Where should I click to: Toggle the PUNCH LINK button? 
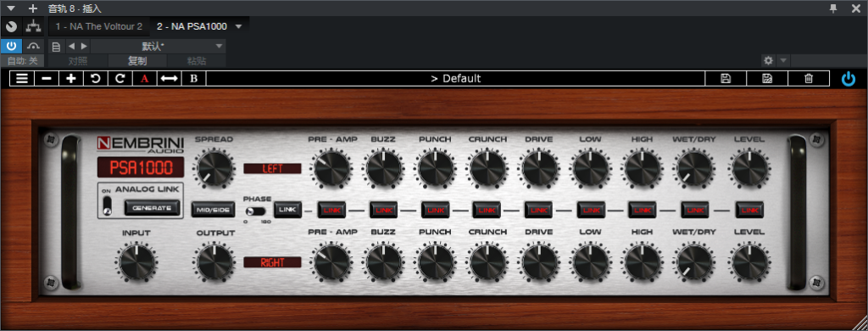pyautogui.click(x=435, y=210)
